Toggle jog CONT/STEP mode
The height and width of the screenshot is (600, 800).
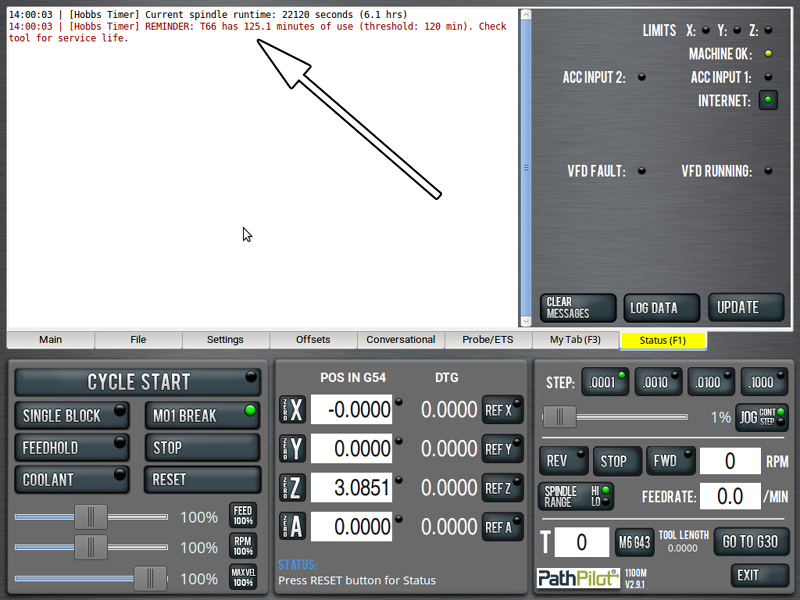[x=762, y=417]
